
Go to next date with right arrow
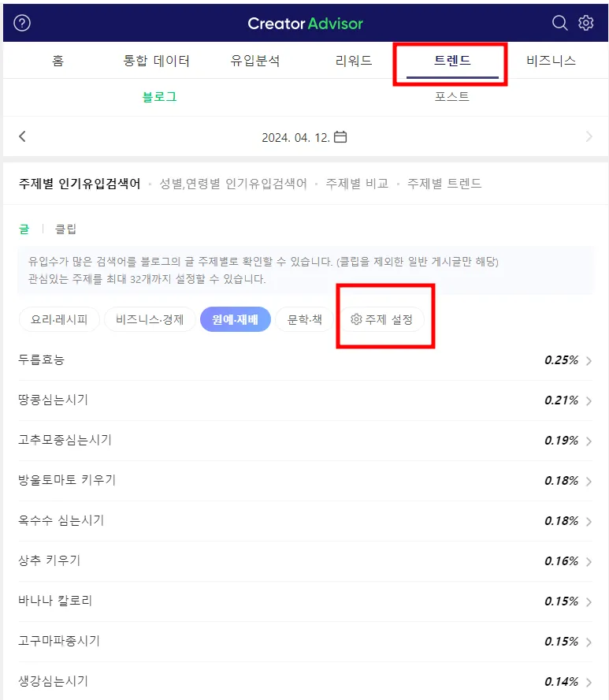pyautogui.click(x=589, y=136)
